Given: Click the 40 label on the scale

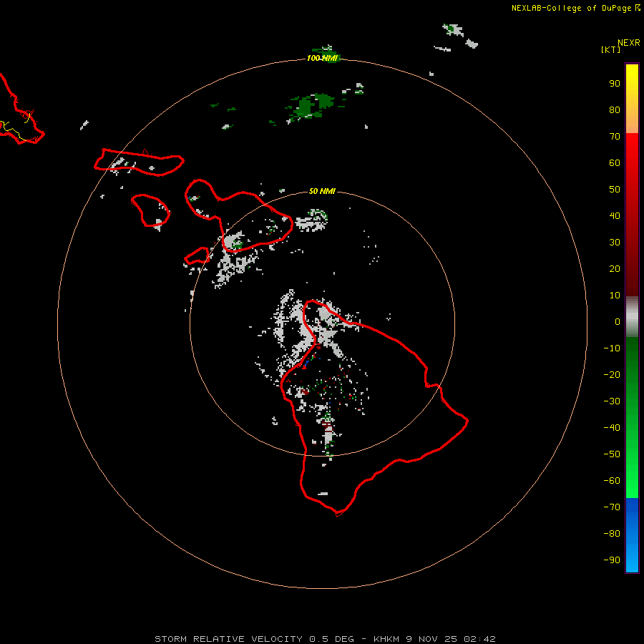Looking at the screenshot, I should point(615,215).
